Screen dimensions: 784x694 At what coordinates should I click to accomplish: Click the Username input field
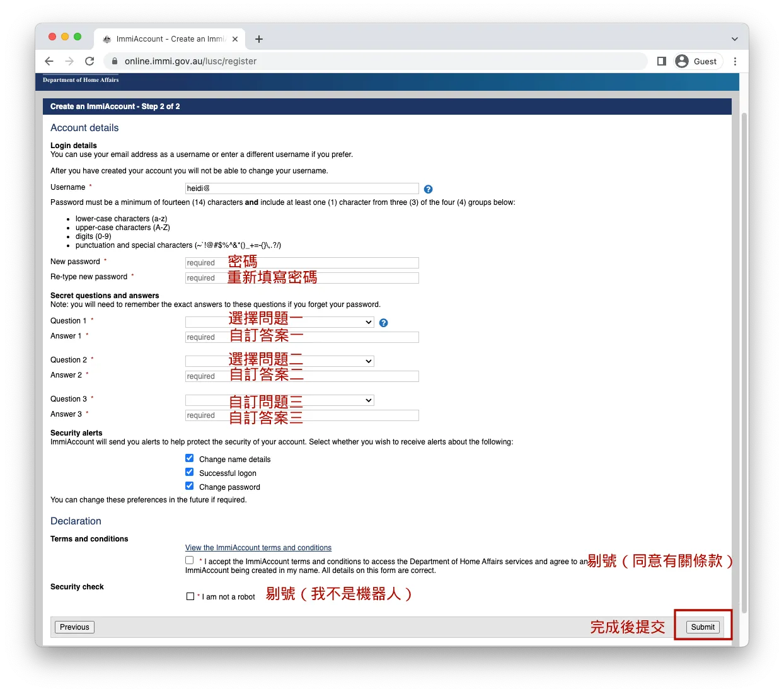pos(302,188)
